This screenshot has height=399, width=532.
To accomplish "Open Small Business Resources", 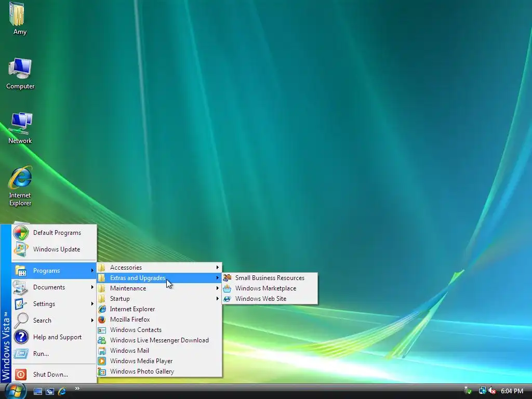I will tap(270, 278).
